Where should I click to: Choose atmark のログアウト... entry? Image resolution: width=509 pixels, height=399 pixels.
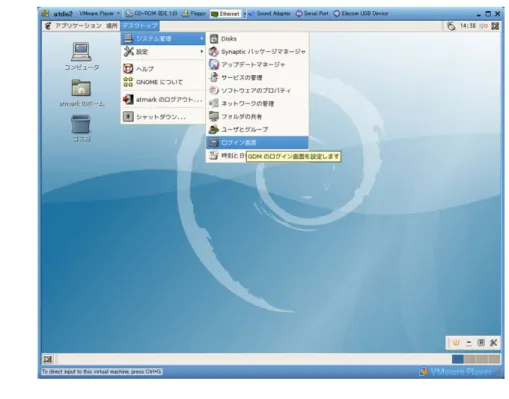pyautogui.click(x=163, y=99)
